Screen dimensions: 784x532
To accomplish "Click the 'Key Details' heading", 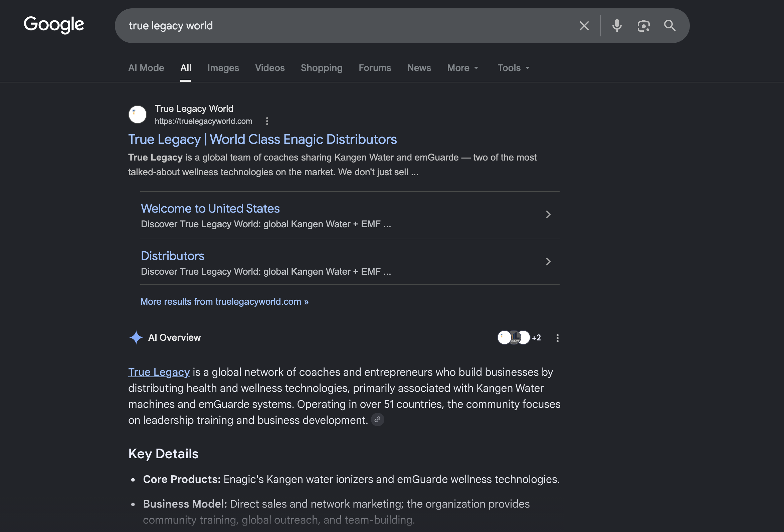I will coord(163,454).
